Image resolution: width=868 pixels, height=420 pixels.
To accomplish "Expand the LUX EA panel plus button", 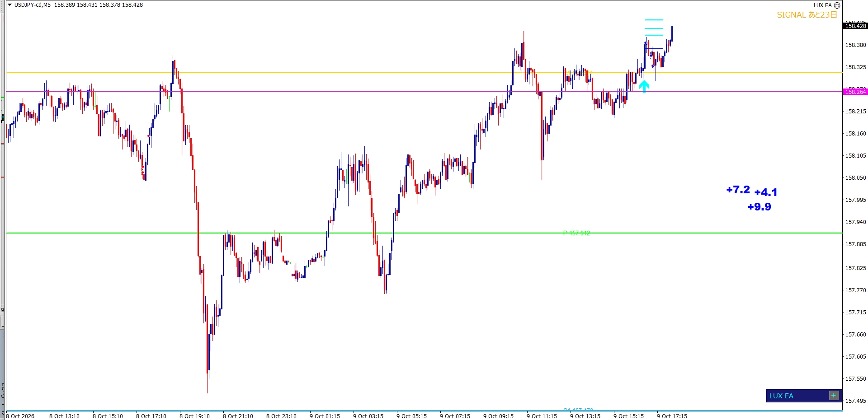I will 834,396.
